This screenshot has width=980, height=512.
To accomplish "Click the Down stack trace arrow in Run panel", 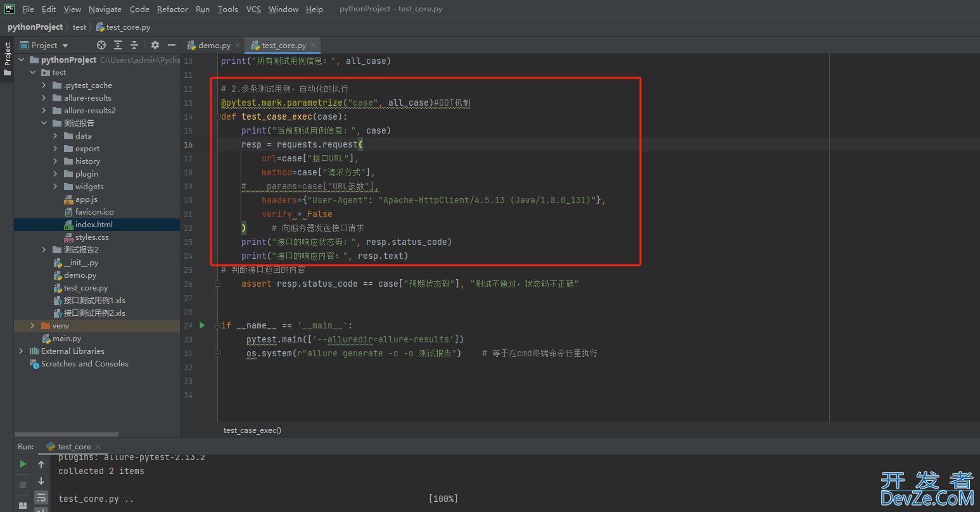I will [x=41, y=481].
